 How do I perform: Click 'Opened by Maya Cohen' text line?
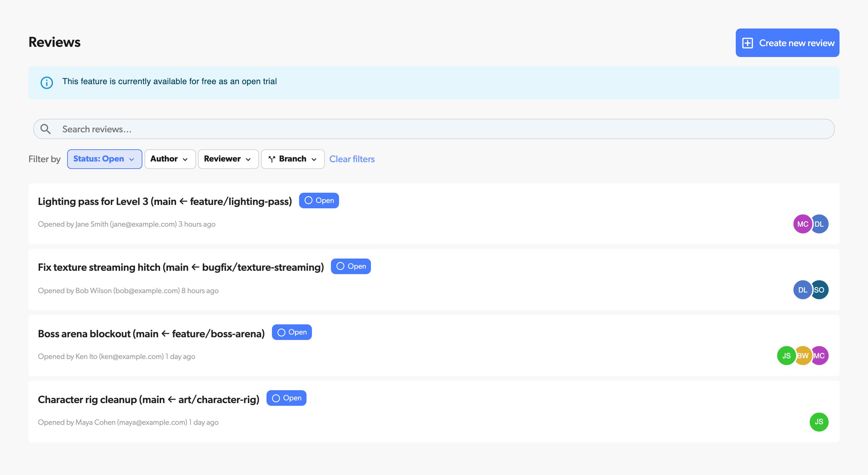click(128, 422)
